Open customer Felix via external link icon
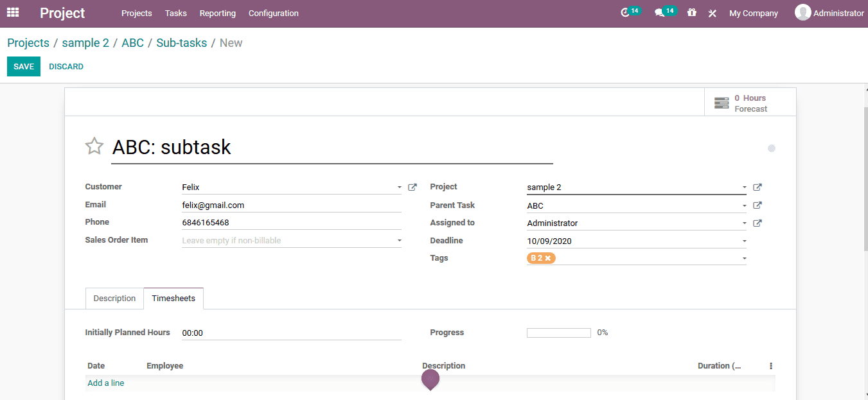 (412, 187)
